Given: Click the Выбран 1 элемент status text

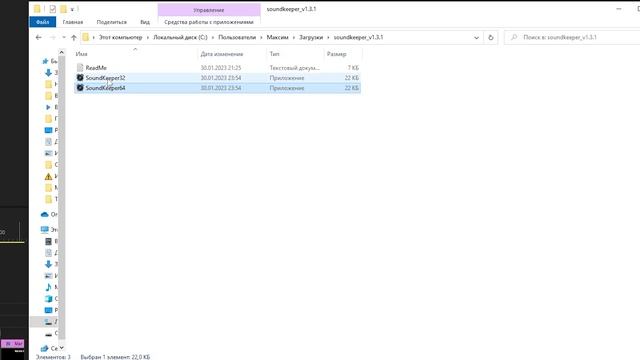Looking at the screenshot, I should pos(115,357).
